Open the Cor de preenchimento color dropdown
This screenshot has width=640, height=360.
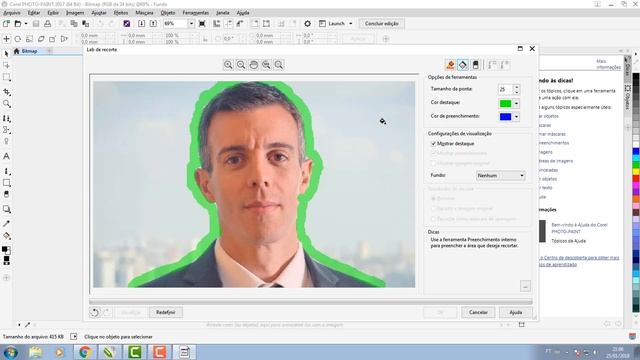click(x=516, y=117)
